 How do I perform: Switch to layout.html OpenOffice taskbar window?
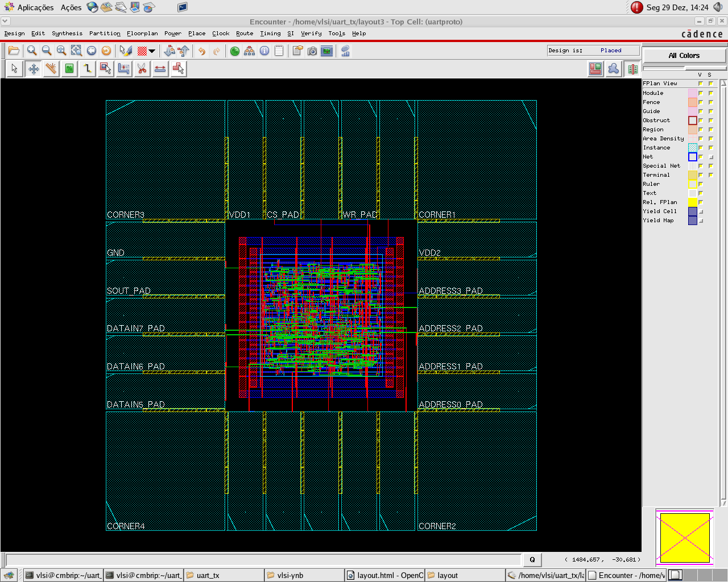pyautogui.click(x=385, y=575)
